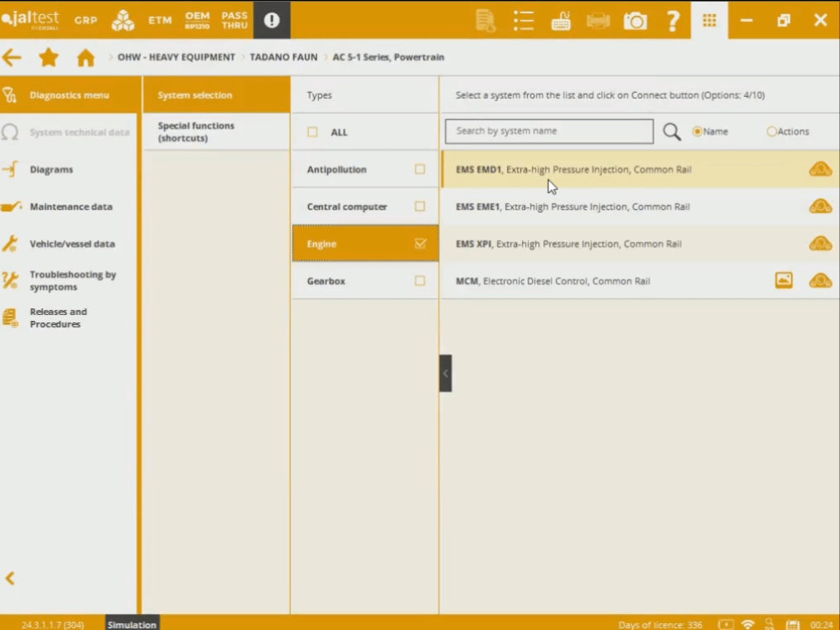Select System technical data item
This screenshot has height=630, width=840.
69,132
